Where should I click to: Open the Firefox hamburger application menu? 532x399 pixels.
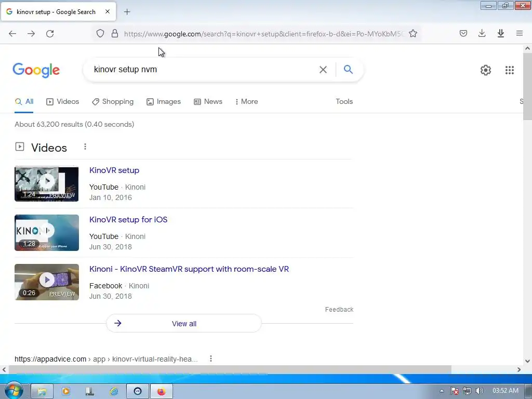519,33
